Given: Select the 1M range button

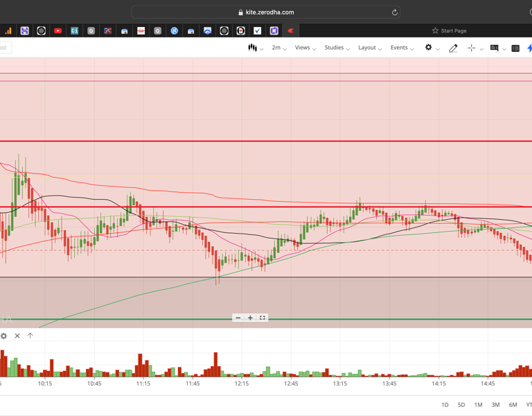Looking at the screenshot, I should (x=478, y=405).
